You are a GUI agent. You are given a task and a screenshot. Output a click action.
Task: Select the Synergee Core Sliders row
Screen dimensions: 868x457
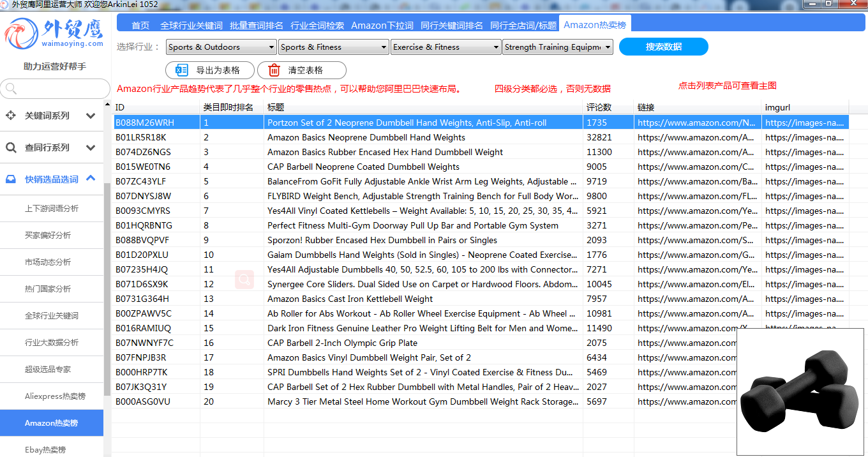pos(481,284)
